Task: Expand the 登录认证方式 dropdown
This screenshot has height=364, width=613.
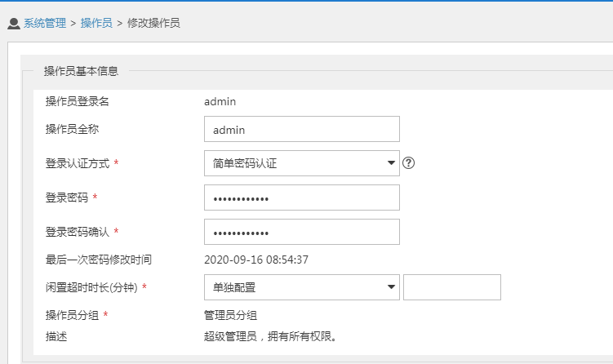Action: tap(301, 163)
